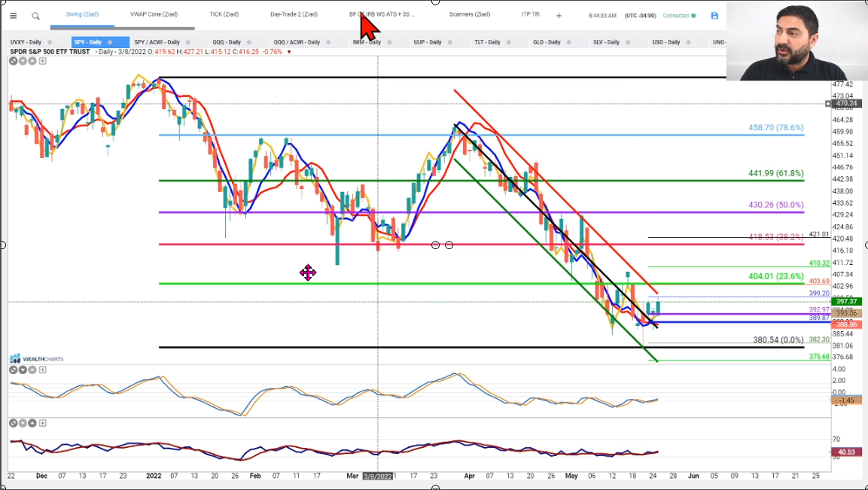The height and width of the screenshot is (490, 868).
Task: Click the plus-box icon in the middle indicator pane
Action: tap(43, 370)
